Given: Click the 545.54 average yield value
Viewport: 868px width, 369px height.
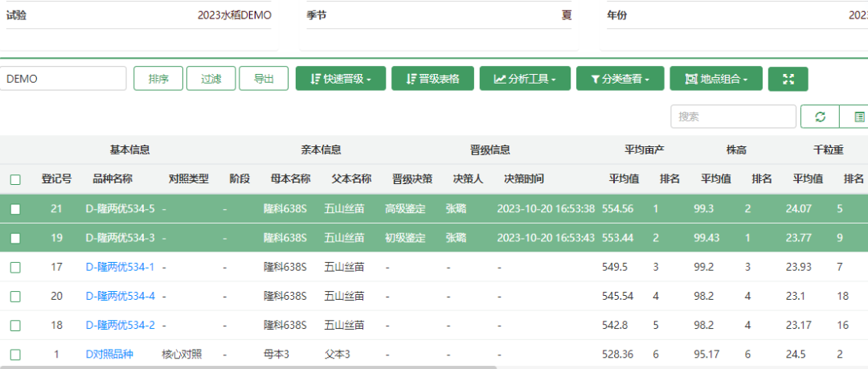Looking at the screenshot, I should click(x=618, y=297).
